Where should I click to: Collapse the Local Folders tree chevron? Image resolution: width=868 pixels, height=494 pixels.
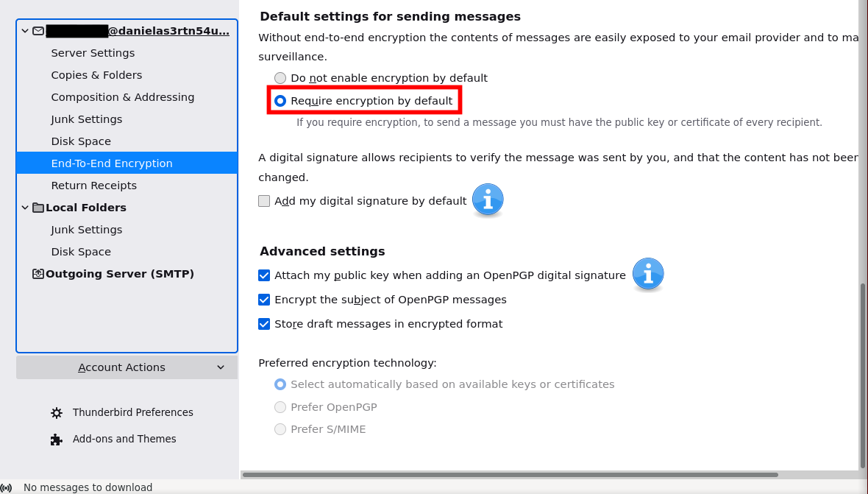pyautogui.click(x=25, y=208)
